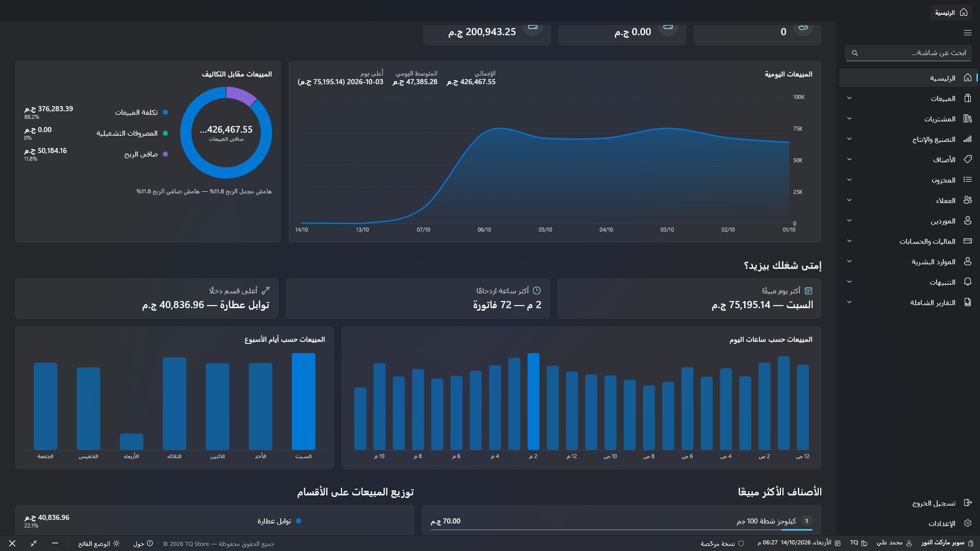The width and height of the screenshot is (980, 551).
Task: Click the أكثر يوم مبيعًا calendar icon
Action: tap(808, 291)
